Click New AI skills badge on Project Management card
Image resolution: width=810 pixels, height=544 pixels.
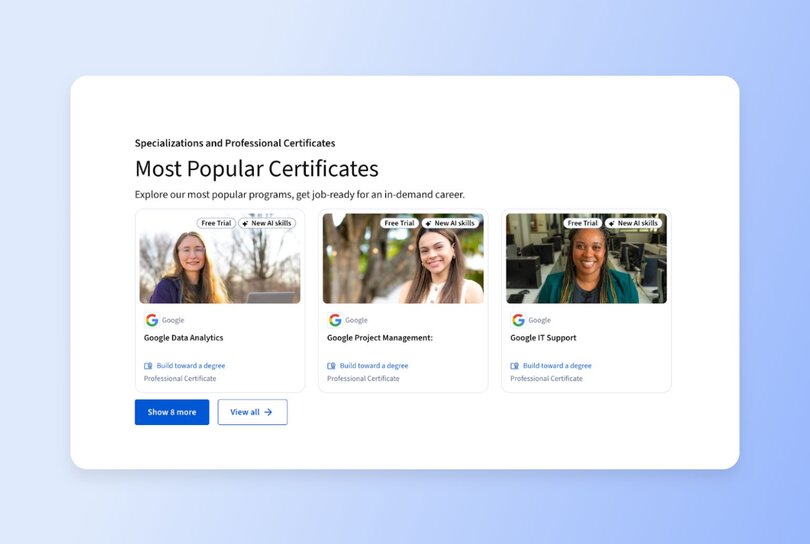point(450,223)
